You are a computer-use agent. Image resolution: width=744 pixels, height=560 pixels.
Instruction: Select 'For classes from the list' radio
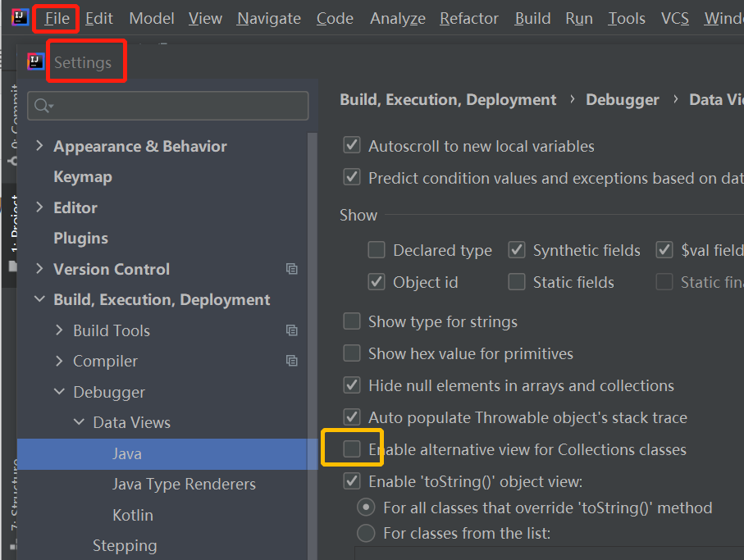click(x=367, y=533)
